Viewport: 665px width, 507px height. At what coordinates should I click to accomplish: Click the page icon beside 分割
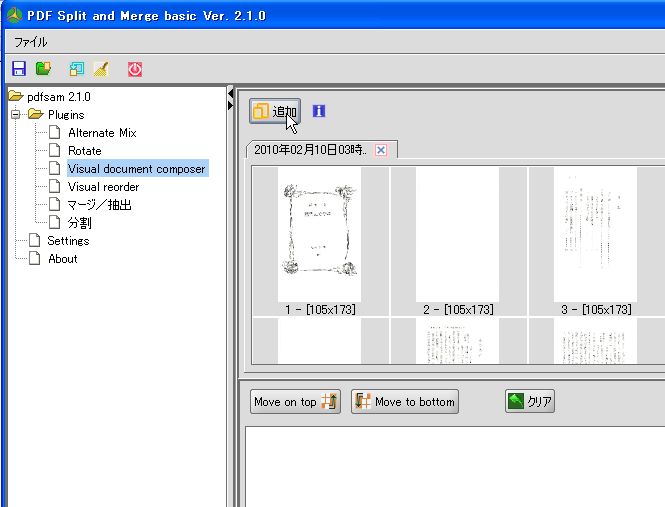(54, 222)
